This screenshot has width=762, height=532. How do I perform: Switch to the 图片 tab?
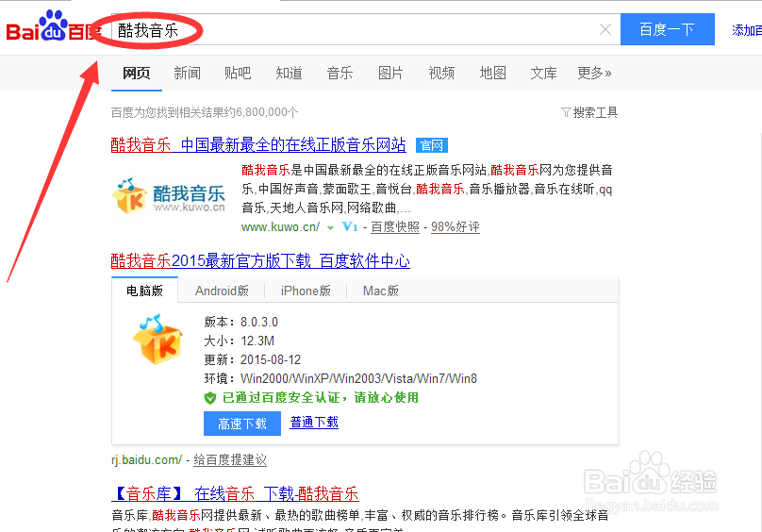point(390,73)
